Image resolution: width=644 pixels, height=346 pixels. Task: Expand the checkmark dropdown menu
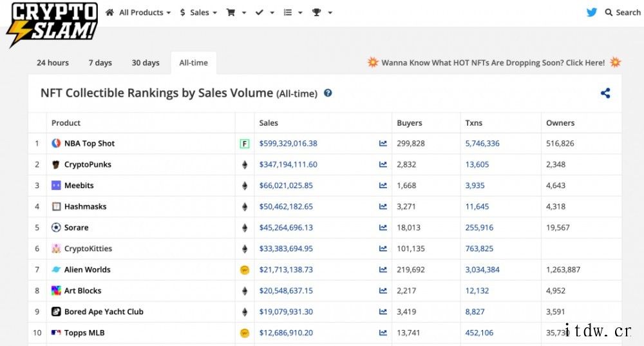pos(265,13)
